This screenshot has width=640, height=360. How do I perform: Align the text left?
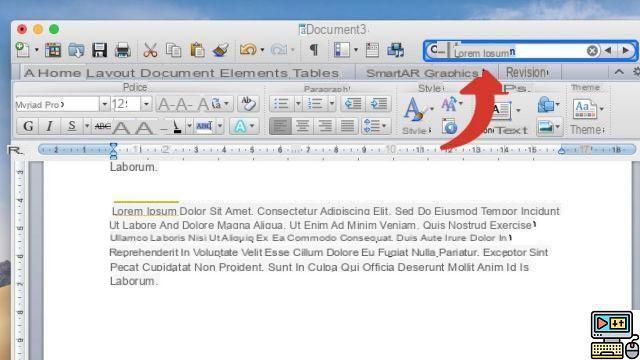(x=280, y=126)
